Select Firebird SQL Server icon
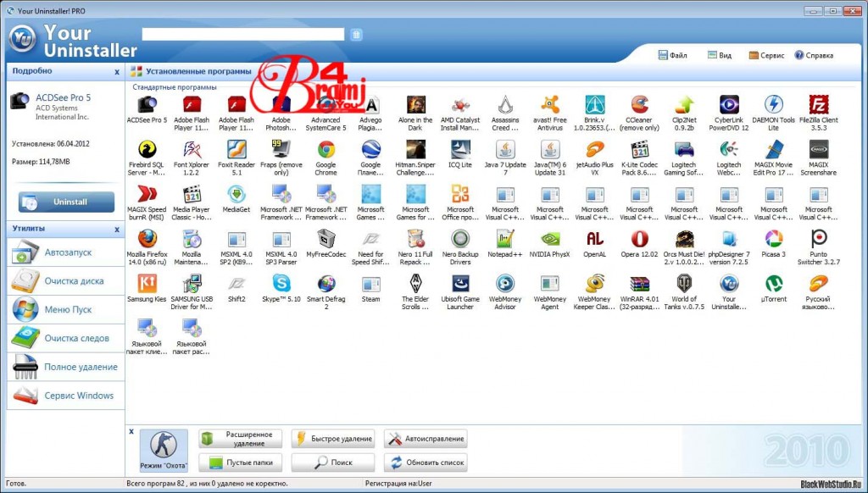 pos(147,149)
